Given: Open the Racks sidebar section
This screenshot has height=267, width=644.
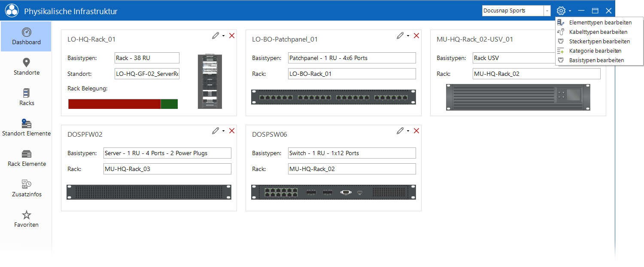Looking at the screenshot, I should pos(26,97).
